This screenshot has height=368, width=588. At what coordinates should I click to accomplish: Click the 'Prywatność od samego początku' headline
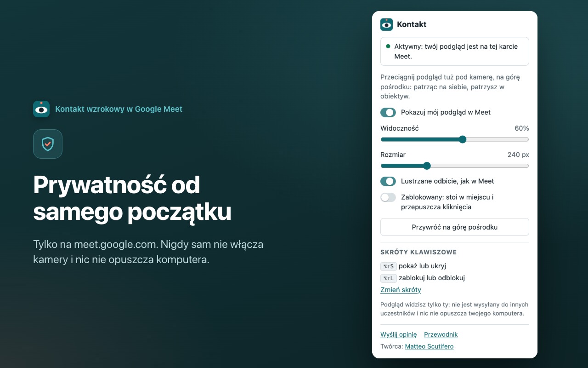pos(132,198)
